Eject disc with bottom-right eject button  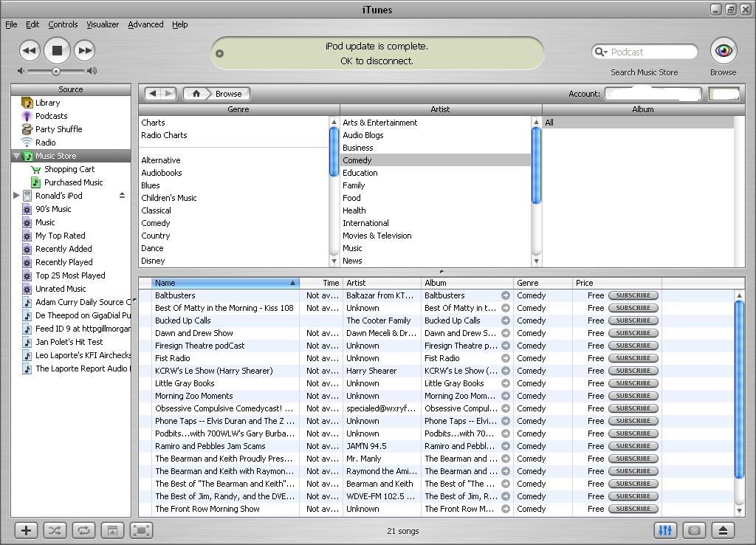point(723,530)
